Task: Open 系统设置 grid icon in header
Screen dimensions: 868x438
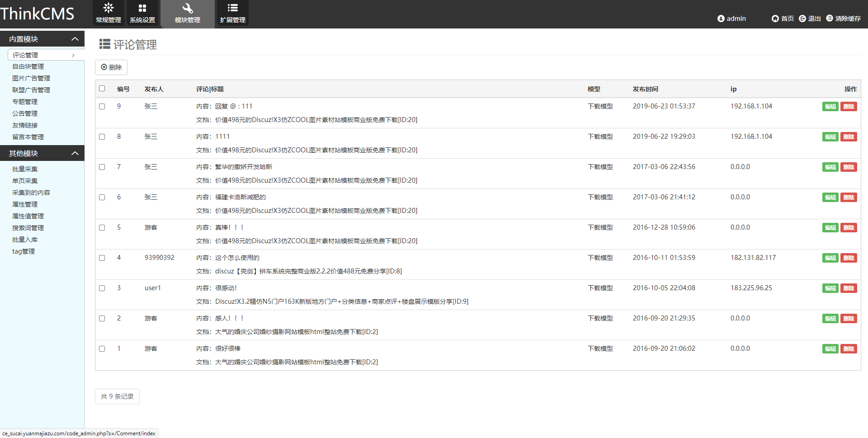Action: (x=142, y=8)
